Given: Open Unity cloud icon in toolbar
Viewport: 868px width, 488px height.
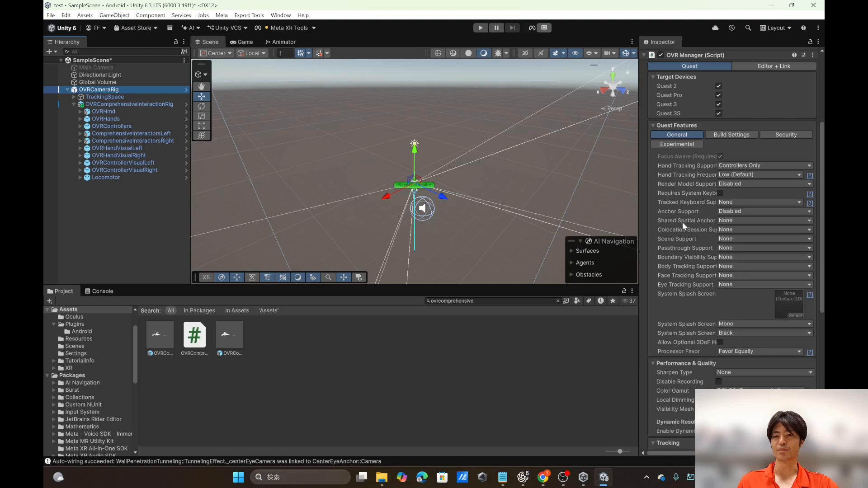Looking at the screenshot, I should pos(715,28).
